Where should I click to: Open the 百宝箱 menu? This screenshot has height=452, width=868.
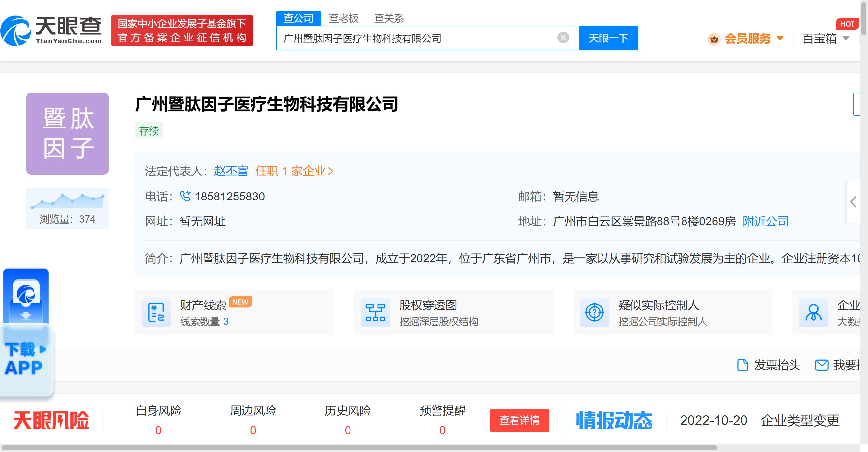[x=820, y=39]
